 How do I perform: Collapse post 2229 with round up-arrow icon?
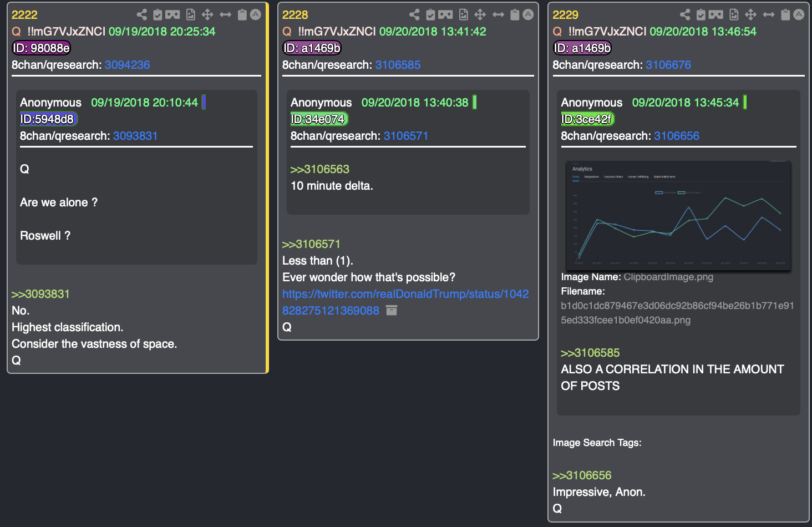[x=799, y=14]
